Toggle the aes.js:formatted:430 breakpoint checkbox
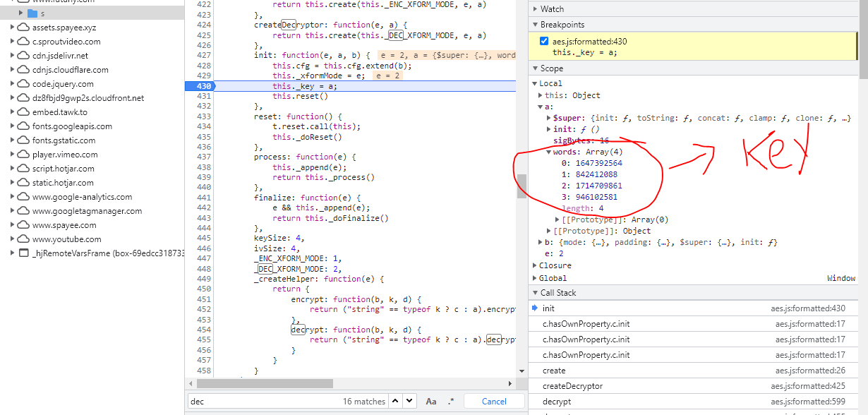Screen dimensions: 868x415 coord(544,41)
